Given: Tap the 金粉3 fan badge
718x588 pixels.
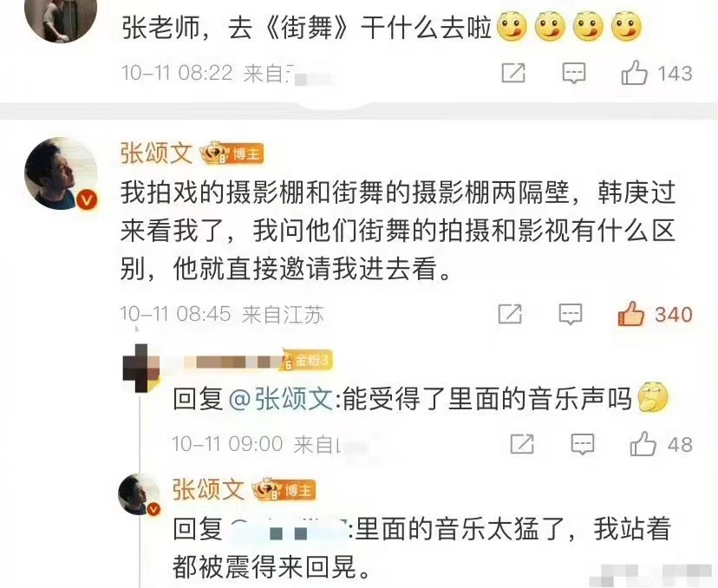Looking at the screenshot, I should (307, 361).
